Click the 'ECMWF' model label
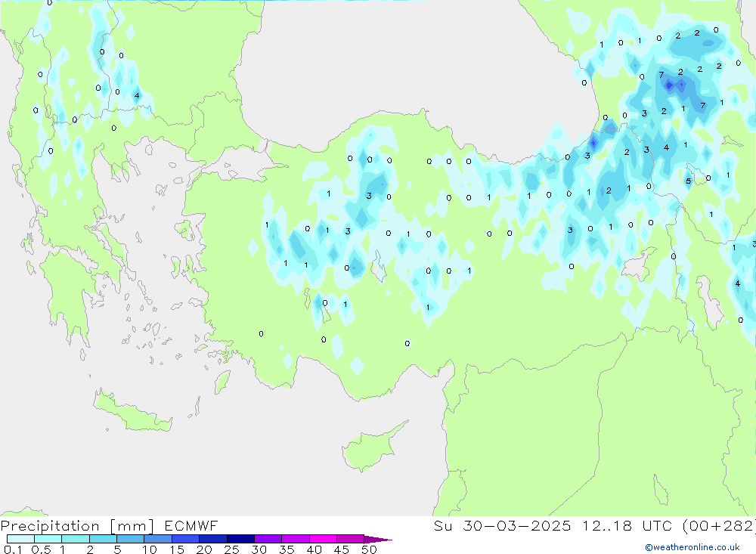Image resolution: width=756 pixels, height=554 pixels. click(x=191, y=525)
